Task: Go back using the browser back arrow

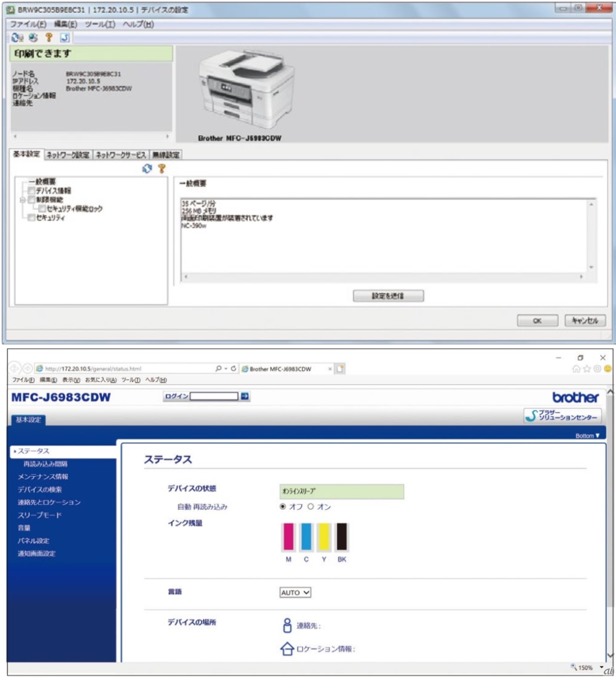Action: click(15, 368)
